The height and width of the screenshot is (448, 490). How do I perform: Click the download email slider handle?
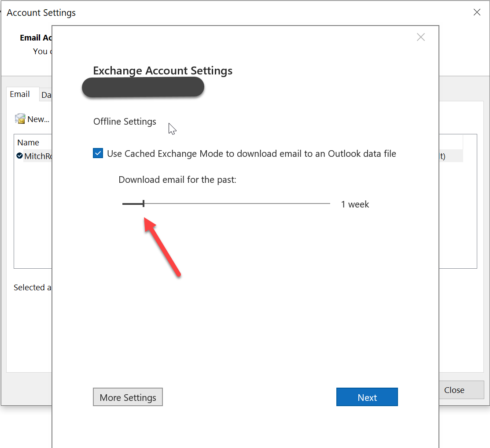coord(144,204)
